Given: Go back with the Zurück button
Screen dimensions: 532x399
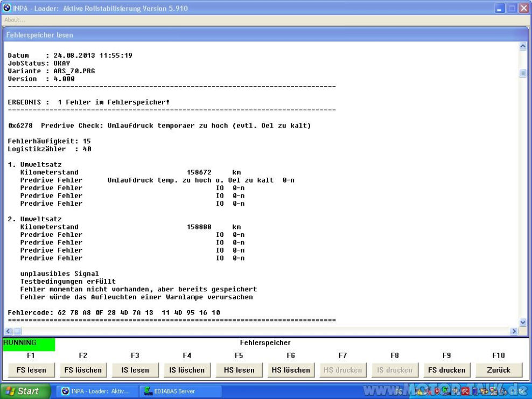Looking at the screenshot, I should [x=499, y=370].
